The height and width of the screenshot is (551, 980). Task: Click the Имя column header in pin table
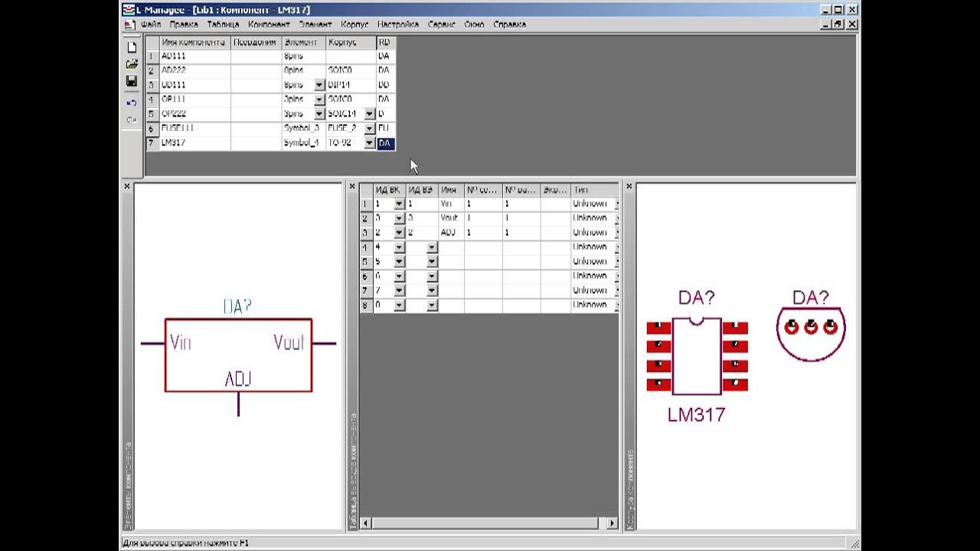coord(451,190)
